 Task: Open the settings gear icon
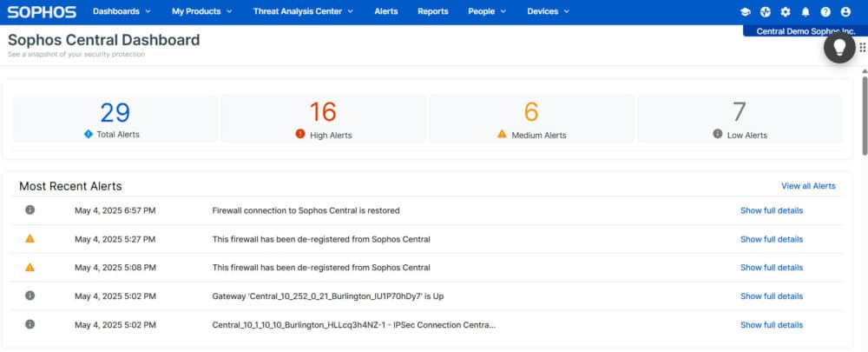[785, 11]
